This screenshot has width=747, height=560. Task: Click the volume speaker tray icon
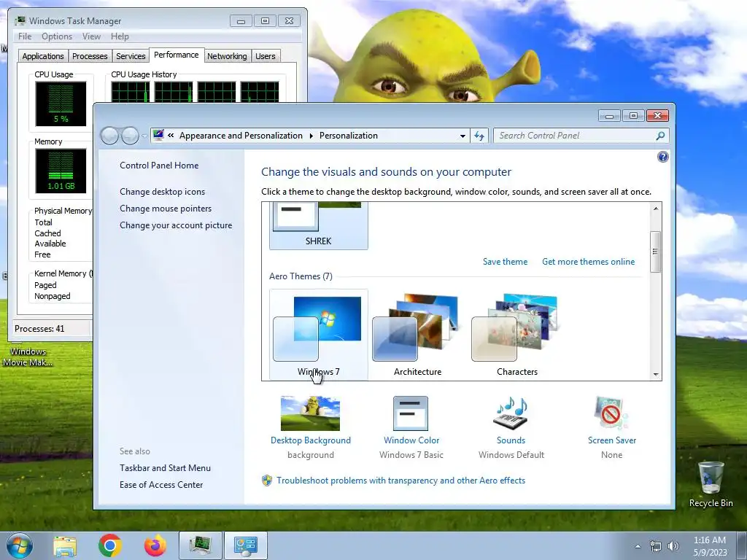673,546
